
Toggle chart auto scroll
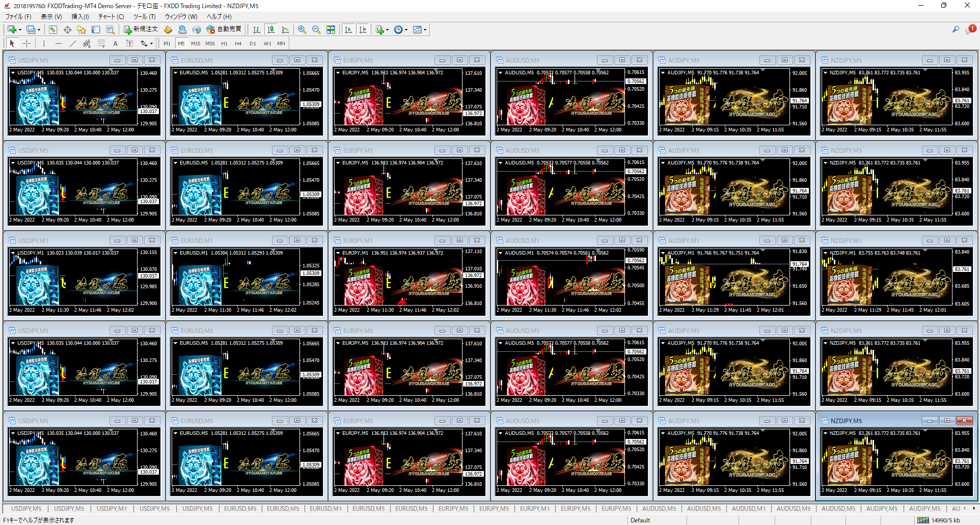(x=348, y=30)
